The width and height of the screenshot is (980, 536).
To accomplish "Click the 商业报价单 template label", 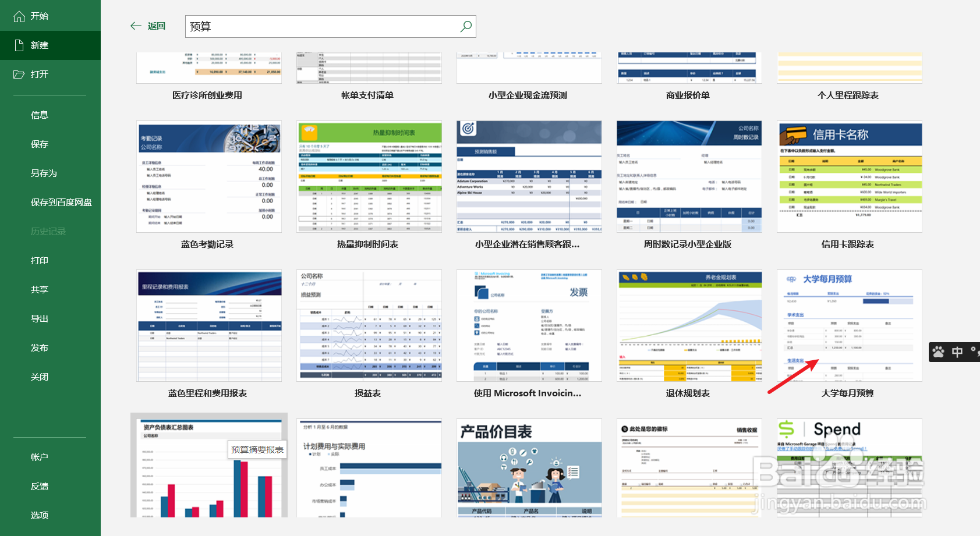I will click(688, 95).
